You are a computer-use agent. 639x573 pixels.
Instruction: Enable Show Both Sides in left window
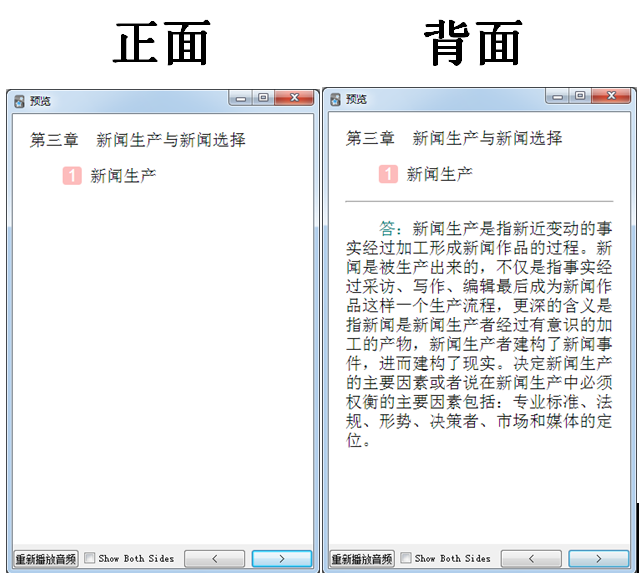click(89, 558)
